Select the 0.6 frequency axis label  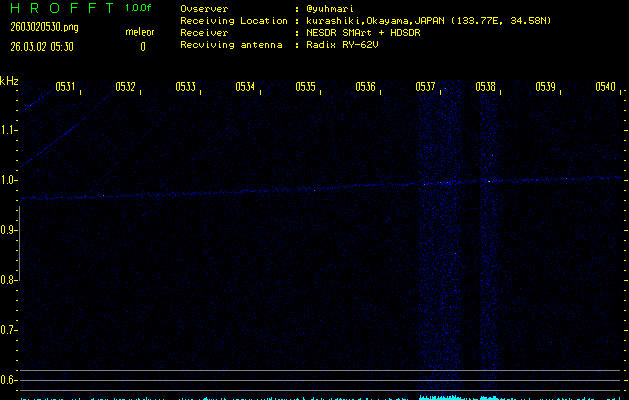(x=9, y=380)
